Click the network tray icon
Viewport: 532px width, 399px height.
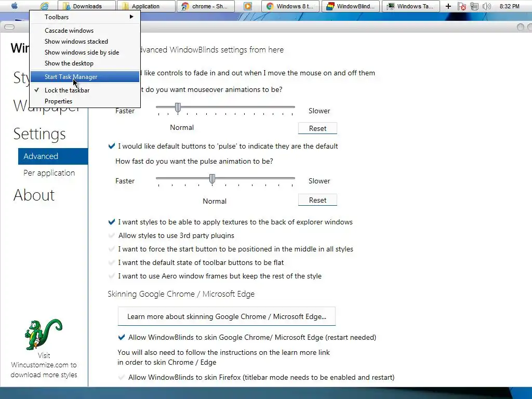tap(474, 6)
